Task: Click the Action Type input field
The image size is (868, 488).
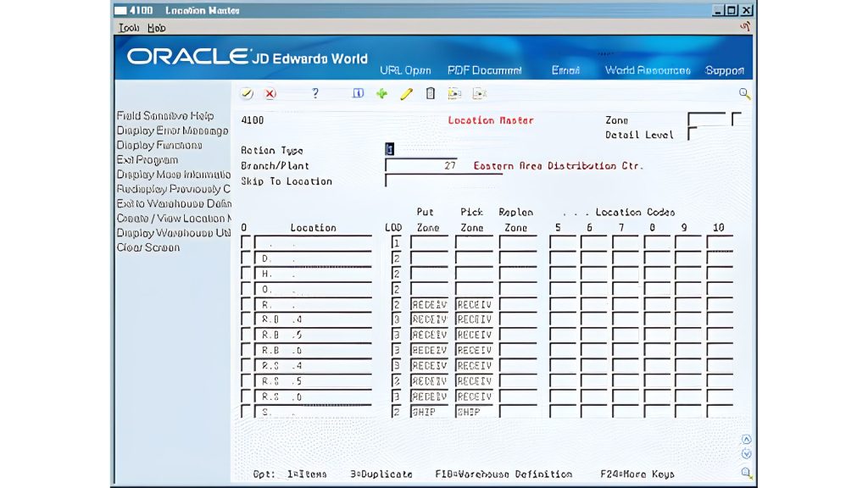Action: click(390, 149)
